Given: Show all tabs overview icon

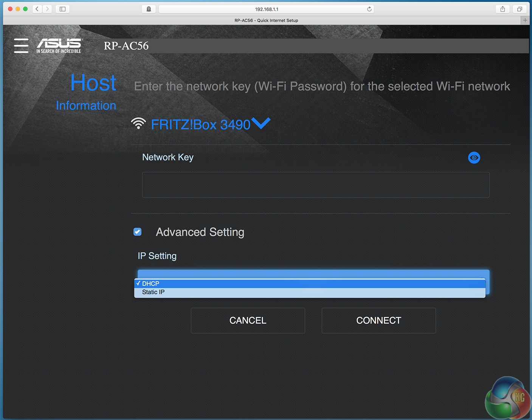Looking at the screenshot, I should [x=520, y=9].
